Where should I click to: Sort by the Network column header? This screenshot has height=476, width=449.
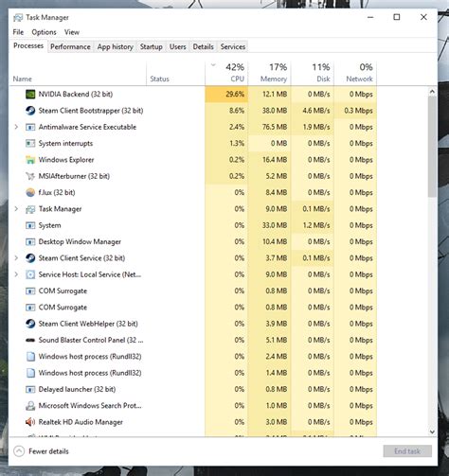[355, 73]
